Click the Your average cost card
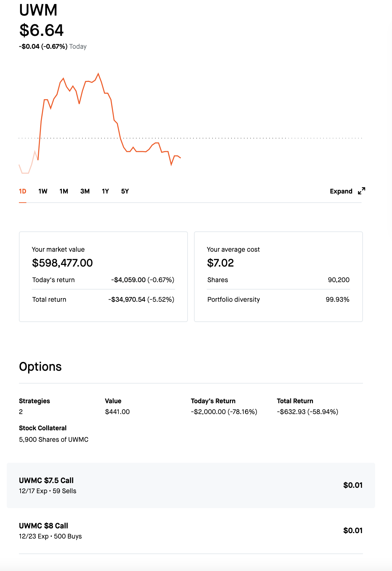 coord(278,277)
